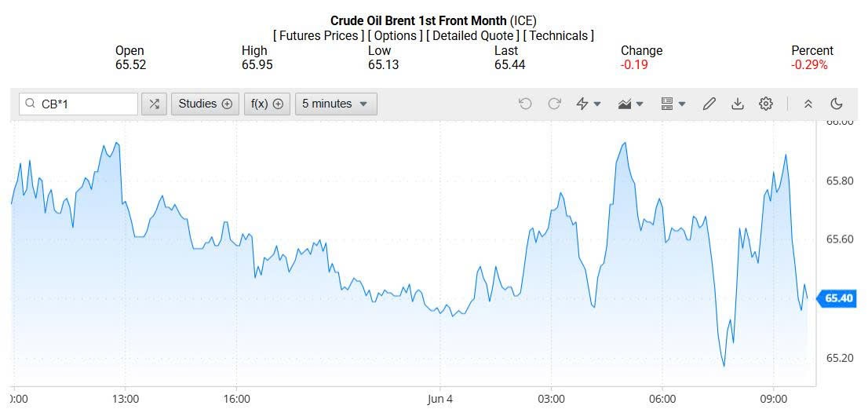Open the f(x) expressions menu

tap(267, 104)
